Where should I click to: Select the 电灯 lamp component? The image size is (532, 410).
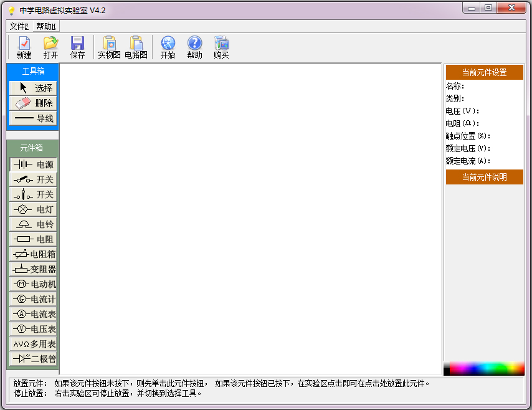click(33, 209)
